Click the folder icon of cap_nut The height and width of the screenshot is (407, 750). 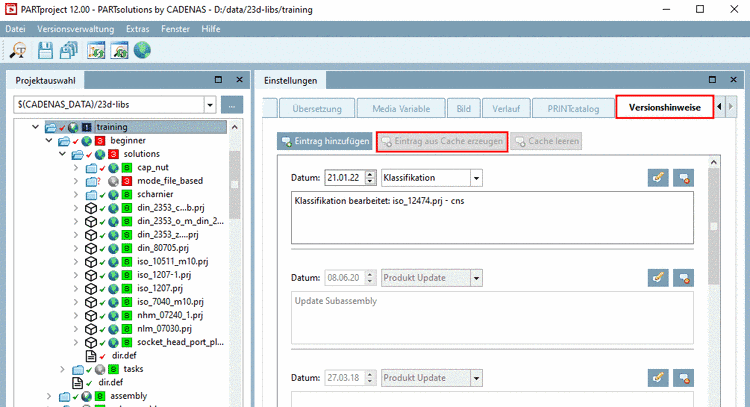[91, 168]
